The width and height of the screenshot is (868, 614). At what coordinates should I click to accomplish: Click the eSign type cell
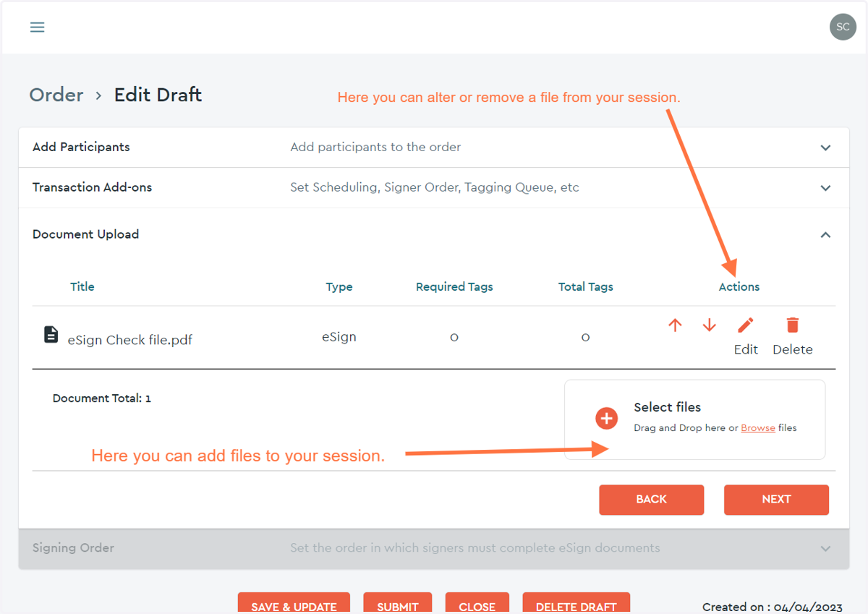(339, 336)
